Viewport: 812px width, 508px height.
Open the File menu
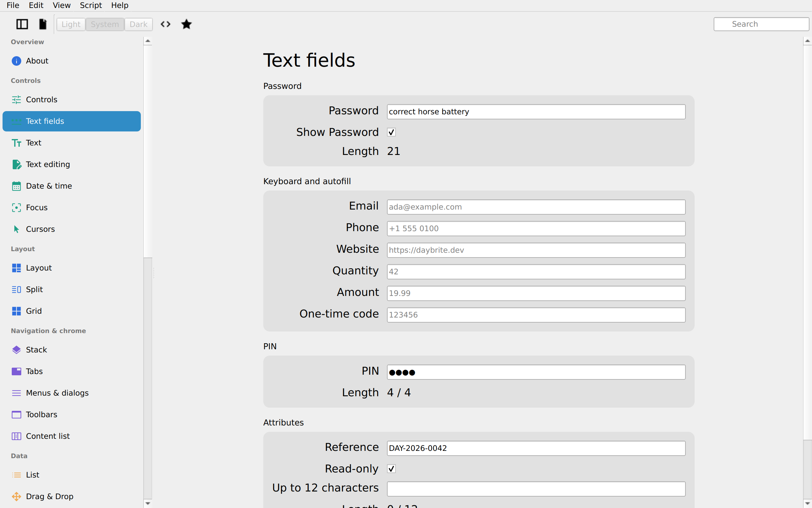(x=13, y=5)
